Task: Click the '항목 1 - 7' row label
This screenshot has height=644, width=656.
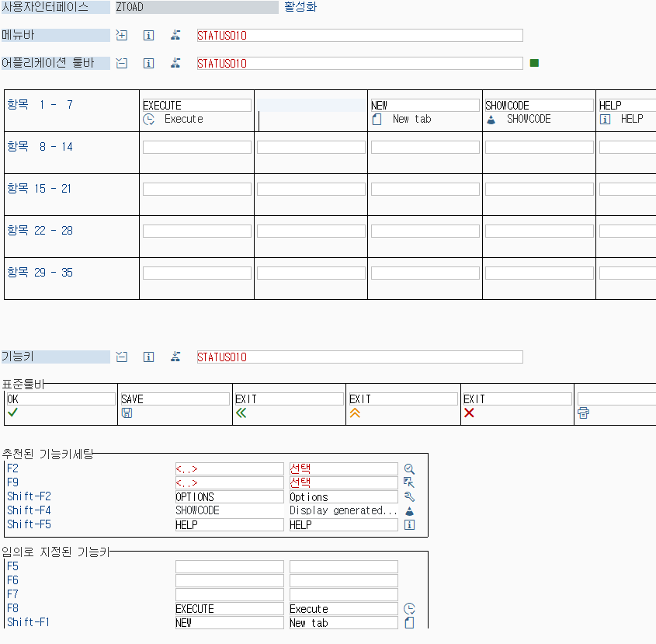Action: [40, 105]
